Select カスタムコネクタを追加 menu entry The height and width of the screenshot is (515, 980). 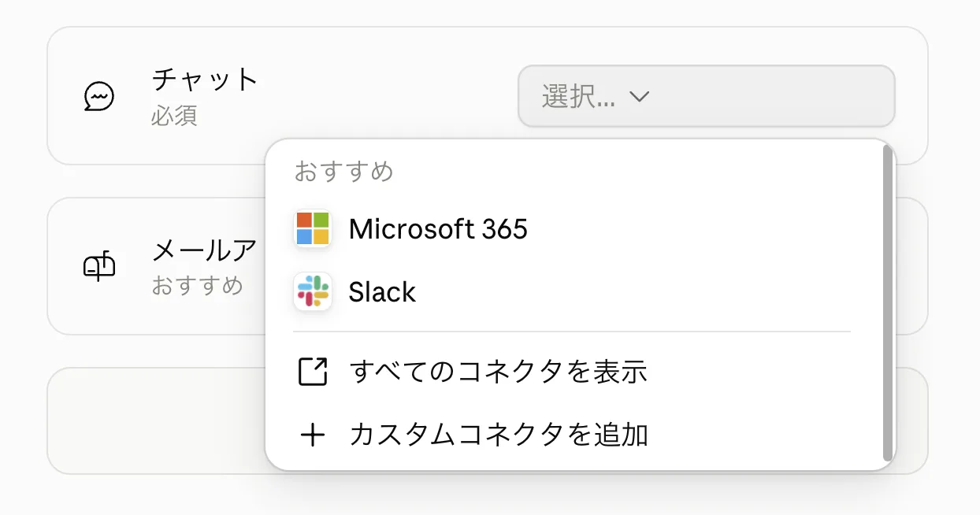coord(572,435)
